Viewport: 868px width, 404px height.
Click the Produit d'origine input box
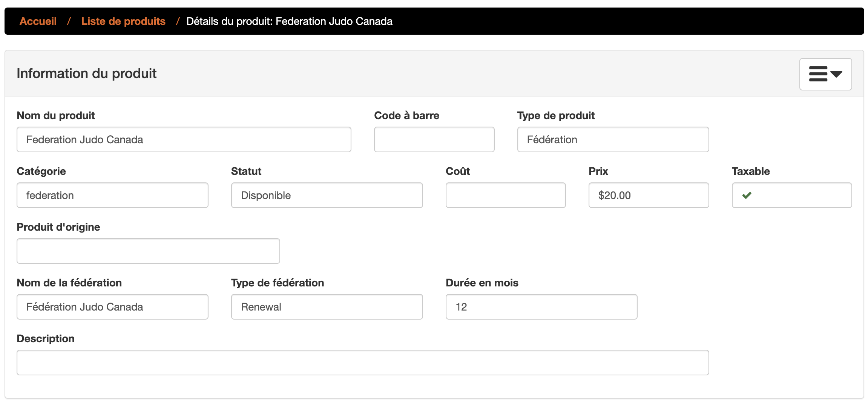[x=148, y=251]
